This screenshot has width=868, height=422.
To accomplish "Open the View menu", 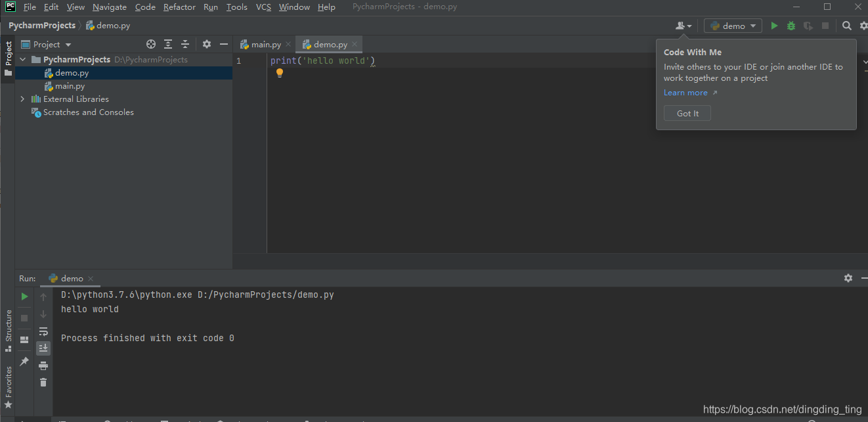I will (76, 7).
